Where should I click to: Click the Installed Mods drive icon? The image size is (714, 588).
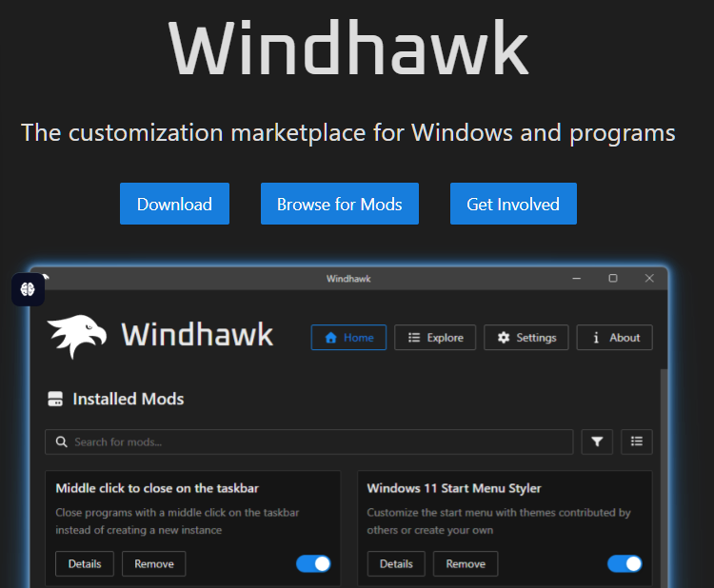(x=55, y=399)
